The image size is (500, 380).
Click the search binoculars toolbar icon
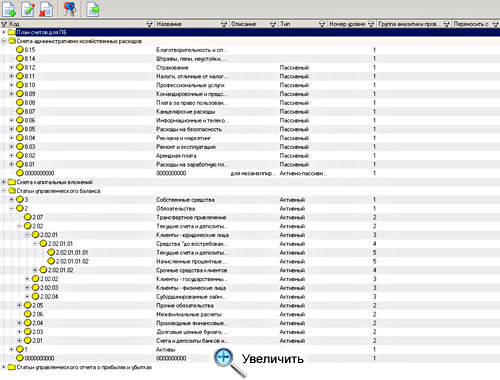click(69, 9)
